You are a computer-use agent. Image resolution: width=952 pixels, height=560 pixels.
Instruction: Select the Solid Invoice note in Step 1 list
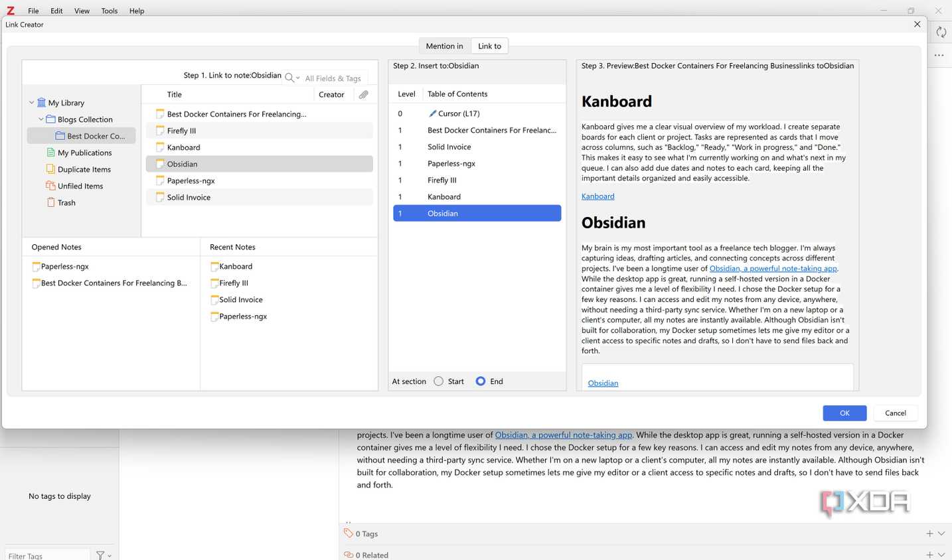pyautogui.click(x=260, y=197)
